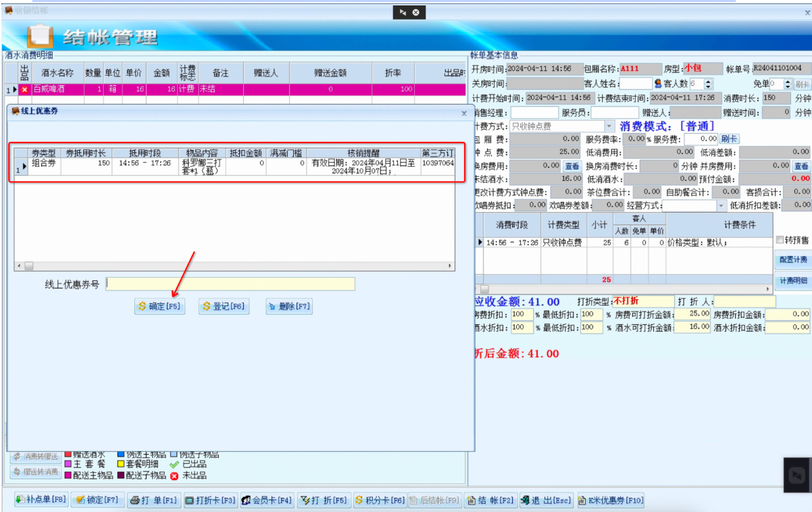Open K米优惠券 [F10] coupon button
The width and height of the screenshot is (812, 512).
click(610, 501)
